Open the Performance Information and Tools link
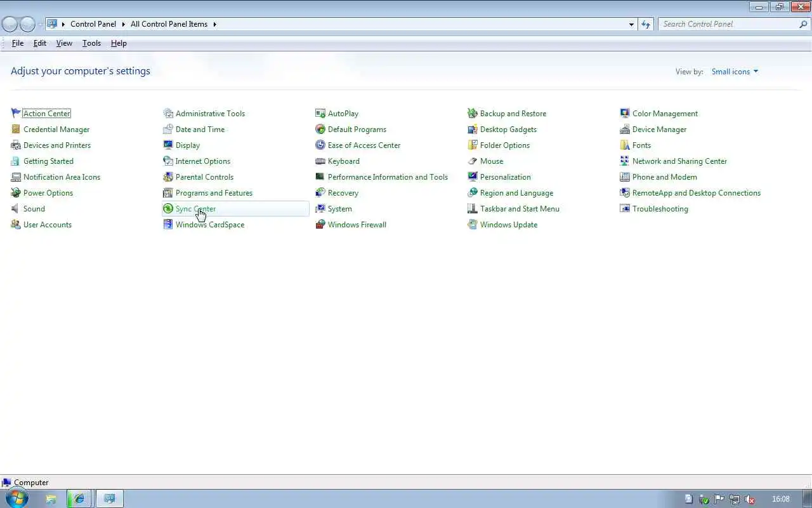The width and height of the screenshot is (812, 508). click(388, 177)
